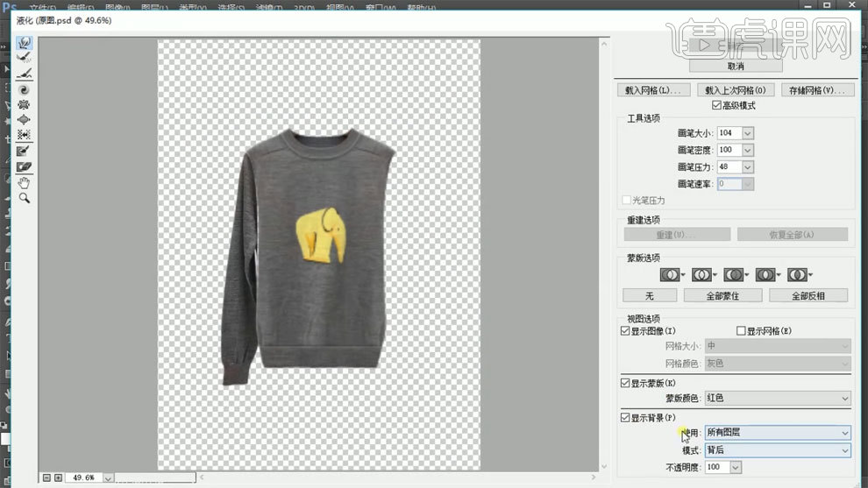
Task: Click the zoom in plus icon below the preview
Action: [58, 477]
